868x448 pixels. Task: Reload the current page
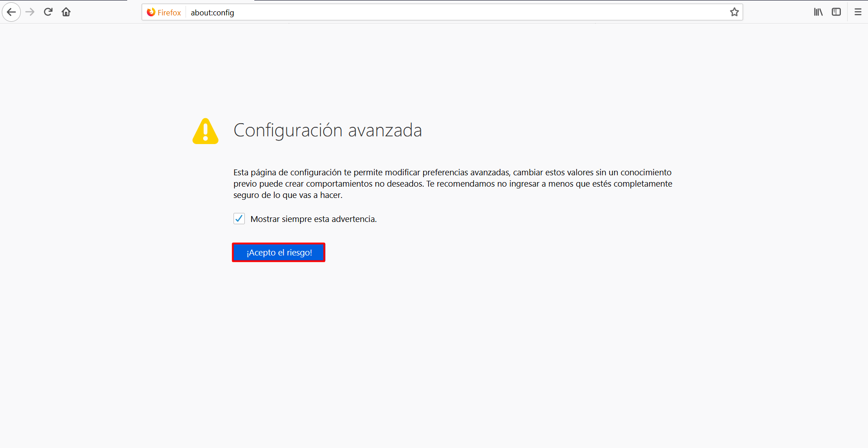[x=48, y=12]
